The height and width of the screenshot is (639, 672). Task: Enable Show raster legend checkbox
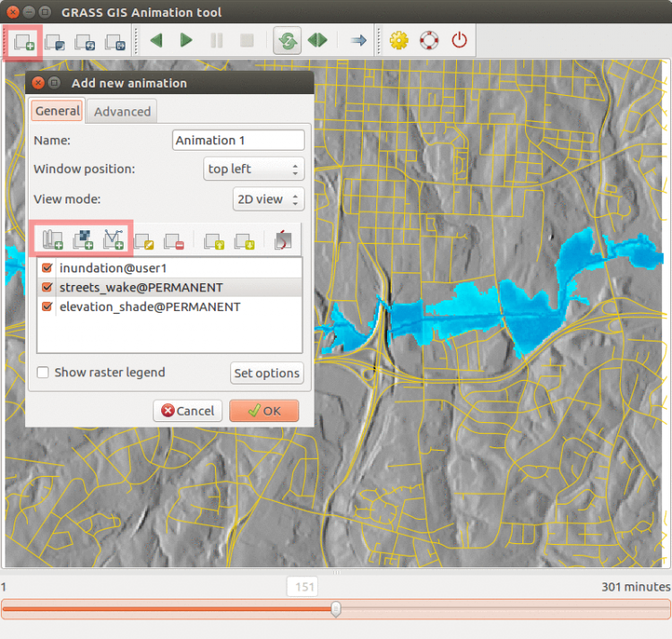[x=43, y=372]
